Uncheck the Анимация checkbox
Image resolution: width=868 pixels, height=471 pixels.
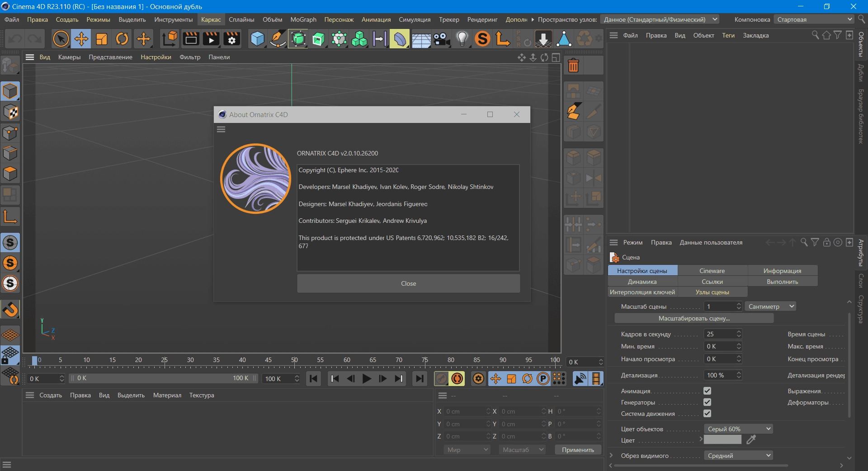[x=708, y=391]
